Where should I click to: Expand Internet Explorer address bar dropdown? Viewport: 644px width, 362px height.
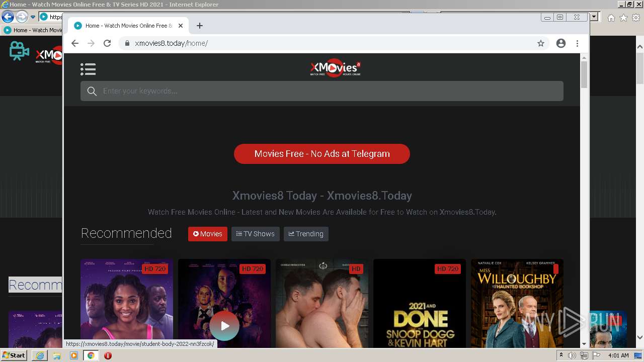point(594,17)
